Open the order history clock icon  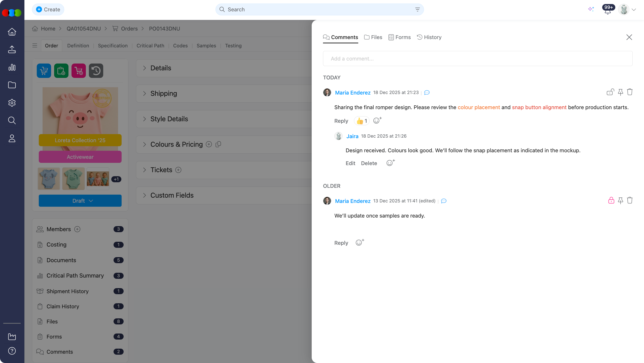96,71
